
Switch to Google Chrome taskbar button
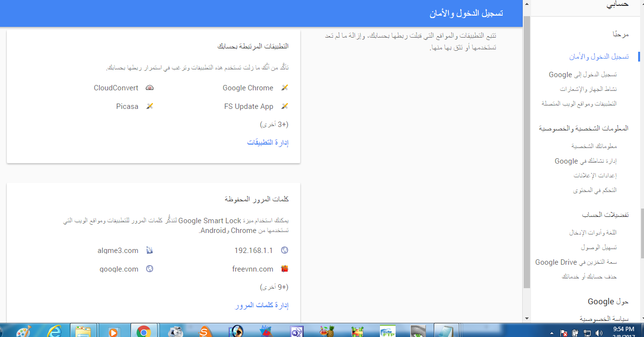pos(143,331)
